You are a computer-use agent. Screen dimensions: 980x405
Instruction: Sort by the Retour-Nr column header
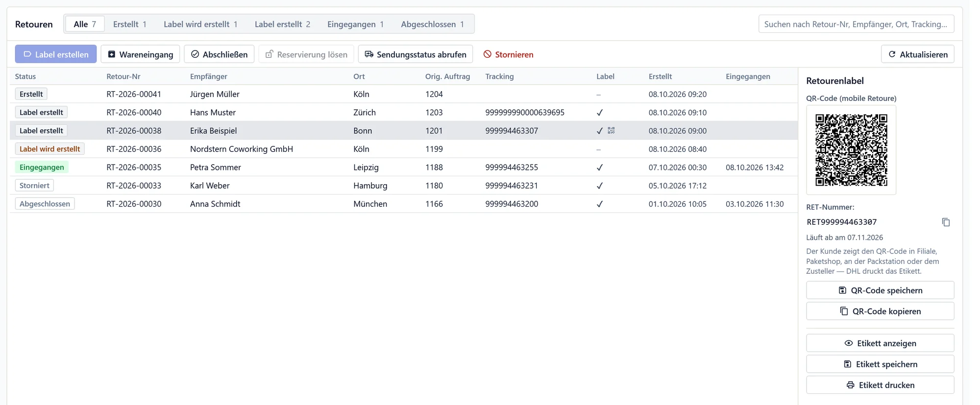(x=123, y=76)
